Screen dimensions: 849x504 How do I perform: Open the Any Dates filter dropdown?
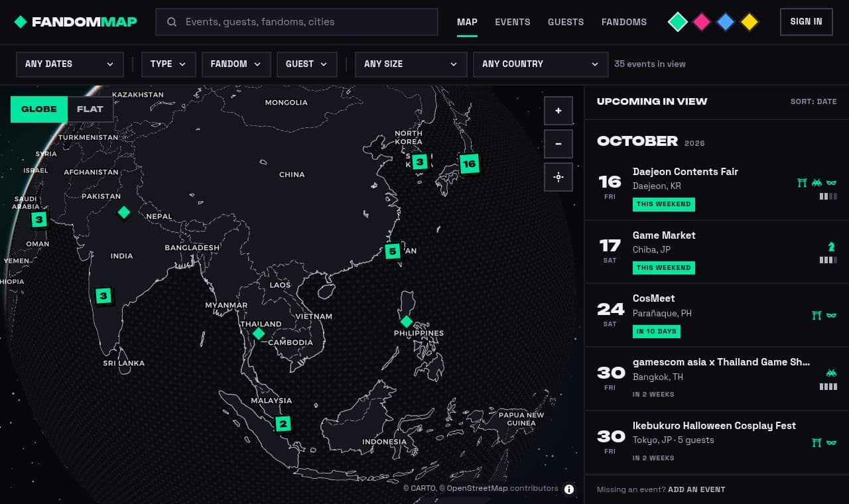click(x=70, y=64)
